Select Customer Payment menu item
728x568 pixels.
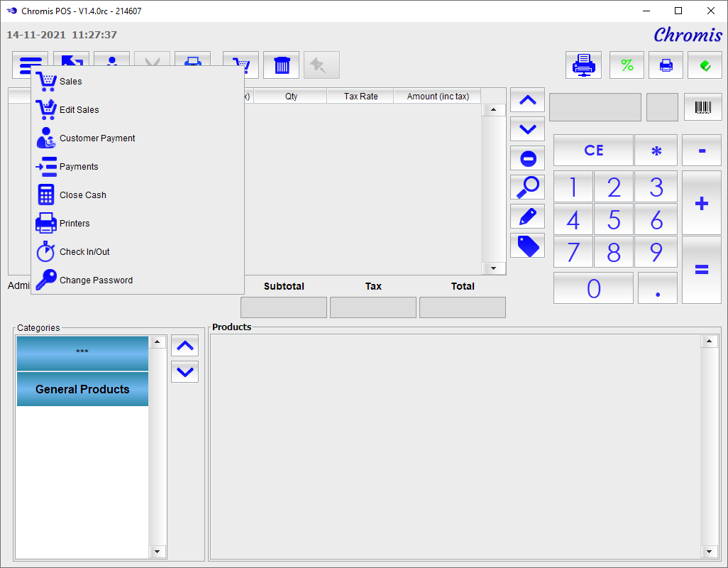pyautogui.click(x=138, y=138)
